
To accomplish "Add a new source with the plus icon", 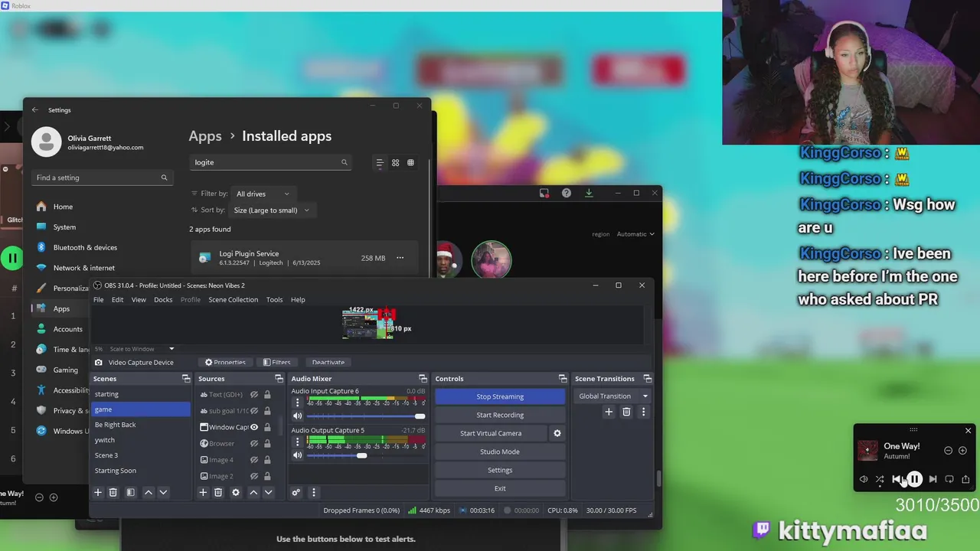I will (x=203, y=493).
